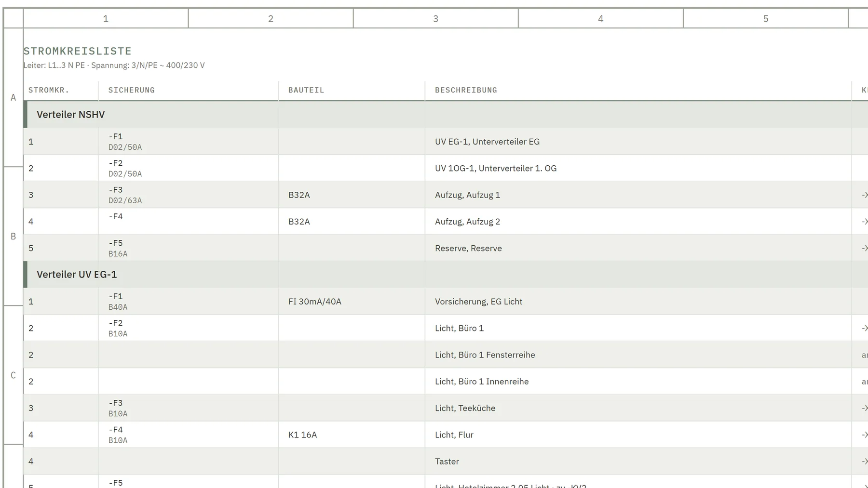Click grid column header 1
The width and height of the screenshot is (868, 488).
[x=106, y=19]
